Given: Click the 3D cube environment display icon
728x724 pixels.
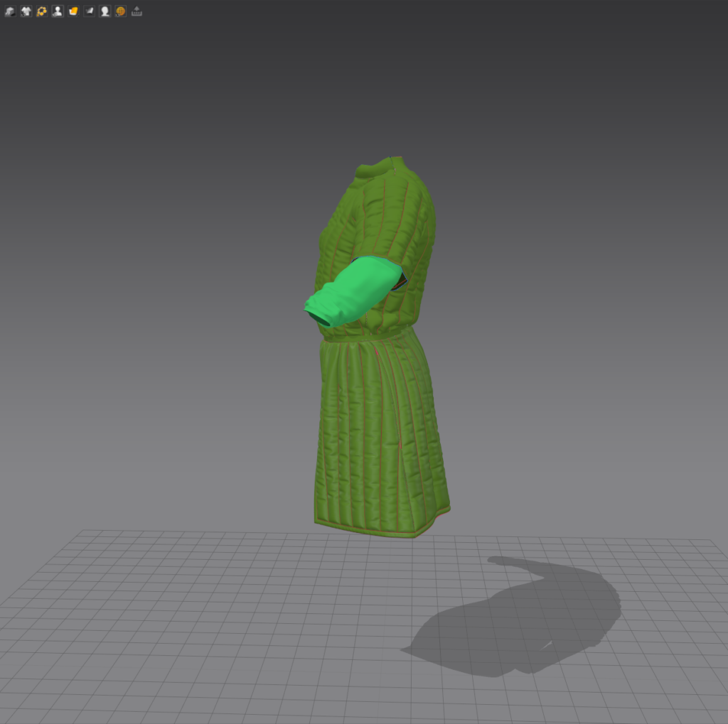Looking at the screenshot, I should point(10,11).
